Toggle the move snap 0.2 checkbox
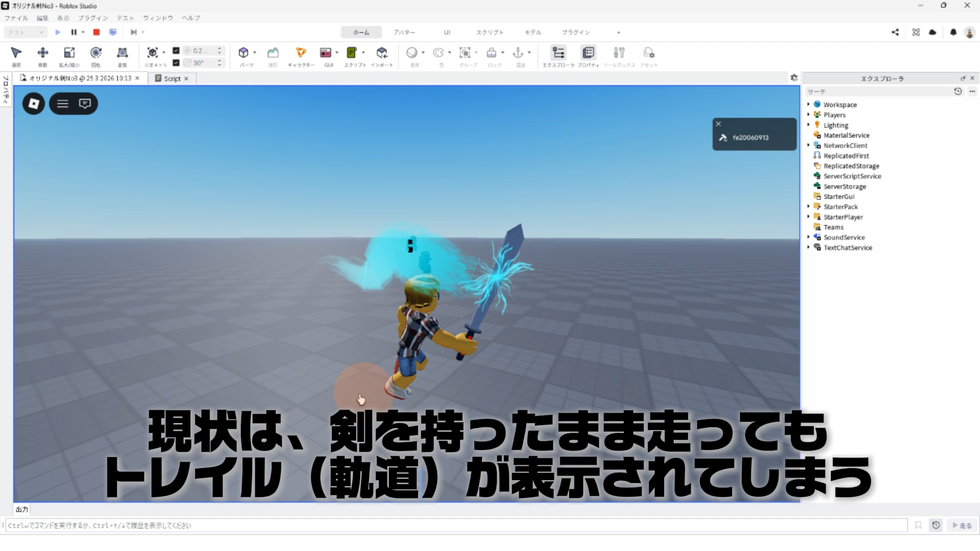The height and width of the screenshot is (551, 980). click(176, 51)
